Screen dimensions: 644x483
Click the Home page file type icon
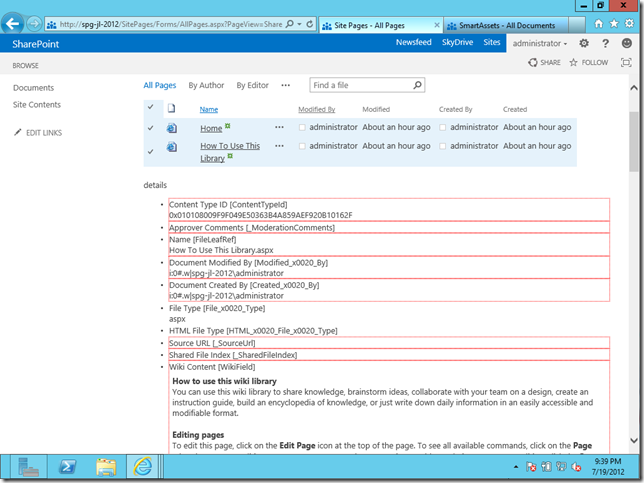[x=172, y=128]
